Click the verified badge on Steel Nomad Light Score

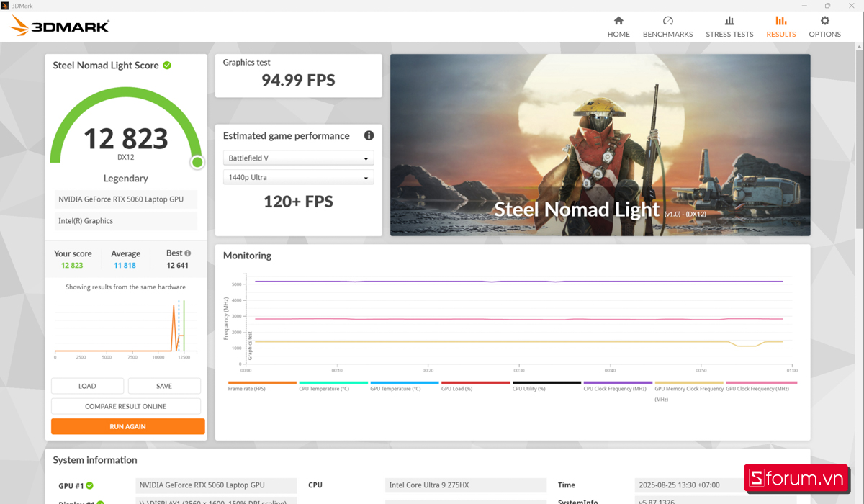(x=167, y=65)
